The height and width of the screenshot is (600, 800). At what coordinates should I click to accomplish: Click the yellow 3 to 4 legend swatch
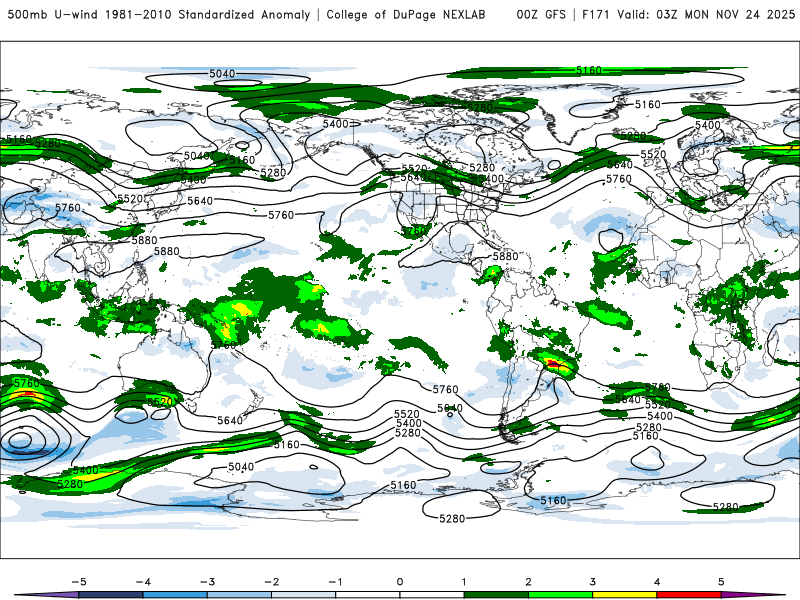[624, 595]
